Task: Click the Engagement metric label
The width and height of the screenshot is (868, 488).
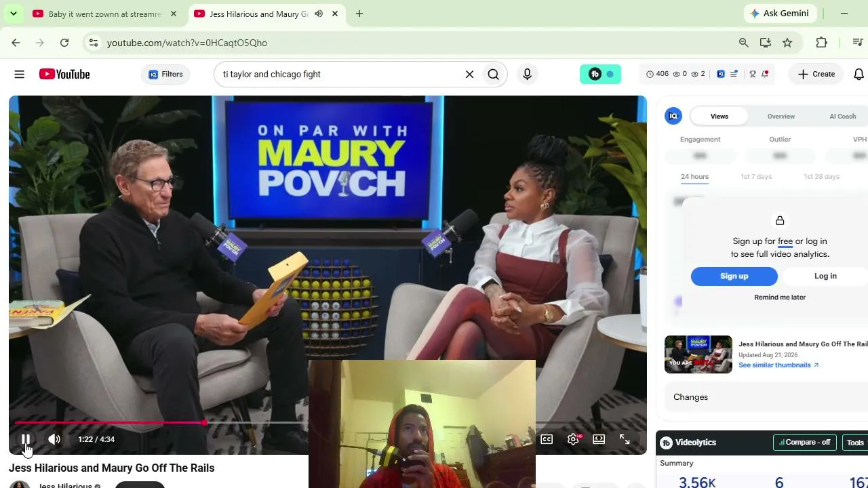Action: 700,140
